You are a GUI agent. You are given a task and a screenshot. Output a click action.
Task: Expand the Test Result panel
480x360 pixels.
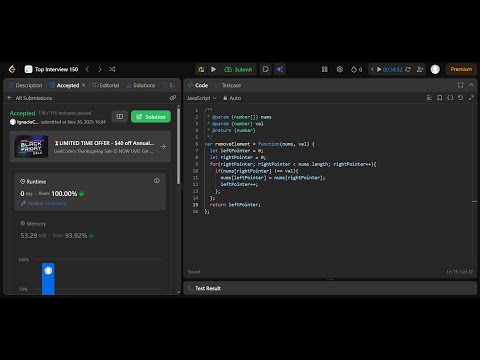click(x=330, y=288)
